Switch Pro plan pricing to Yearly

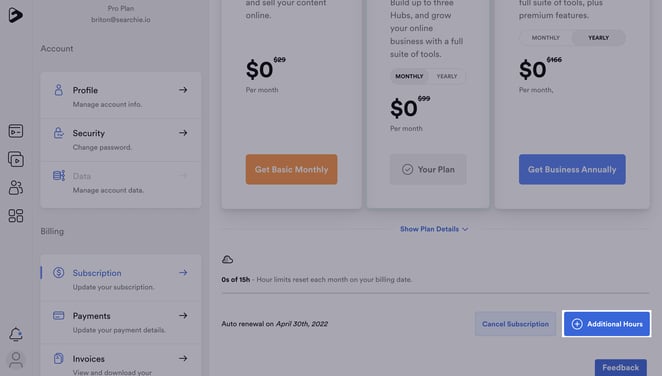tap(447, 76)
